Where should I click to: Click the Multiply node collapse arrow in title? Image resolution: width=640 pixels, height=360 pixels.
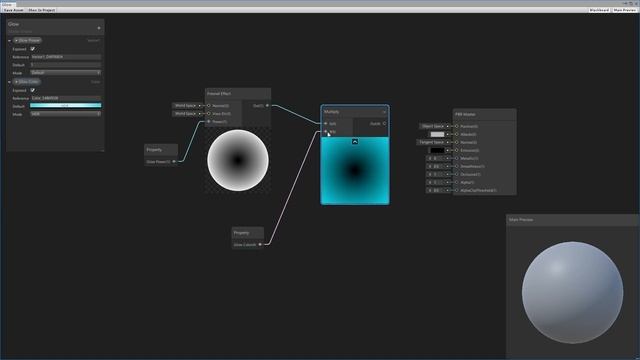384,112
